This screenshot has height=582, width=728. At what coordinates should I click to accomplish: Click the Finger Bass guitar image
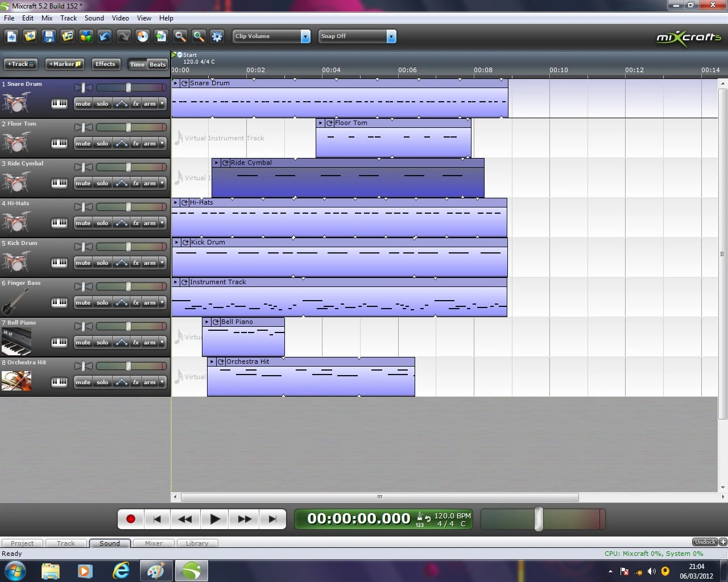click(x=16, y=301)
